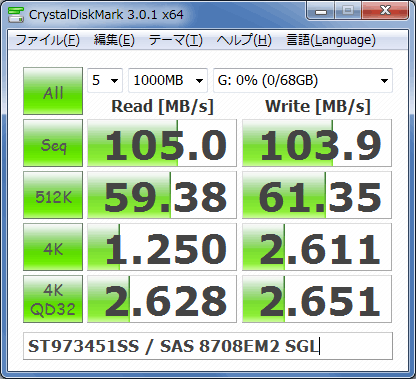Image resolution: width=416 pixels, height=379 pixels.
Task: Click the 4K QD32 write result 2.651
Action: pos(317,299)
